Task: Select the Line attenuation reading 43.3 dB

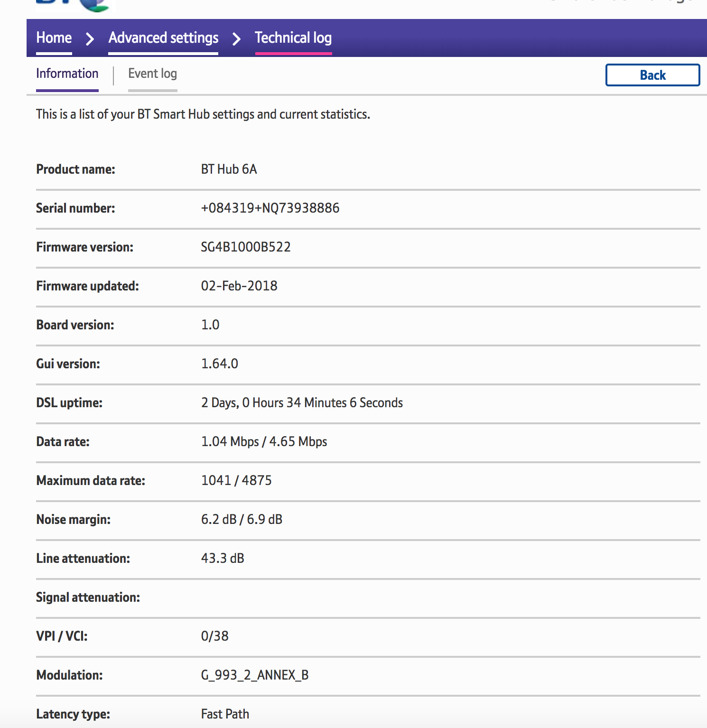Action: point(223,558)
